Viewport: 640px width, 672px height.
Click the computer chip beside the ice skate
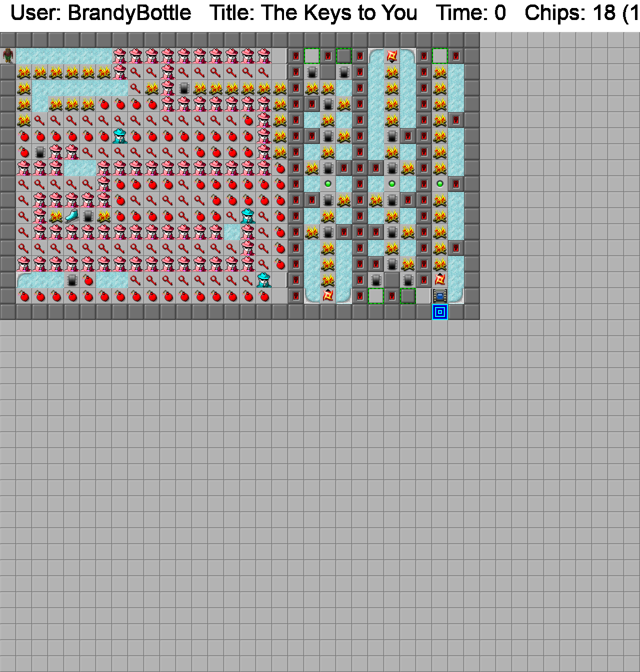[x=88, y=216]
